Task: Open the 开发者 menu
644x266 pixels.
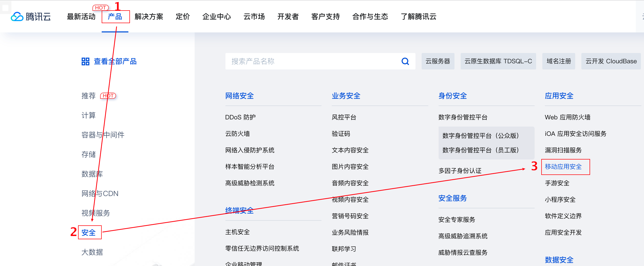Action: pos(288,17)
